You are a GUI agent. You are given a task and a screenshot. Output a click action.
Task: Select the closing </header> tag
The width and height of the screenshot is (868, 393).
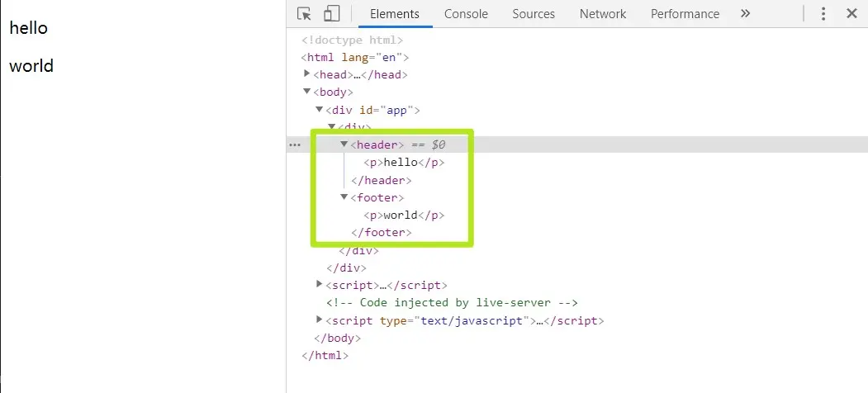pyautogui.click(x=382, y=181)
